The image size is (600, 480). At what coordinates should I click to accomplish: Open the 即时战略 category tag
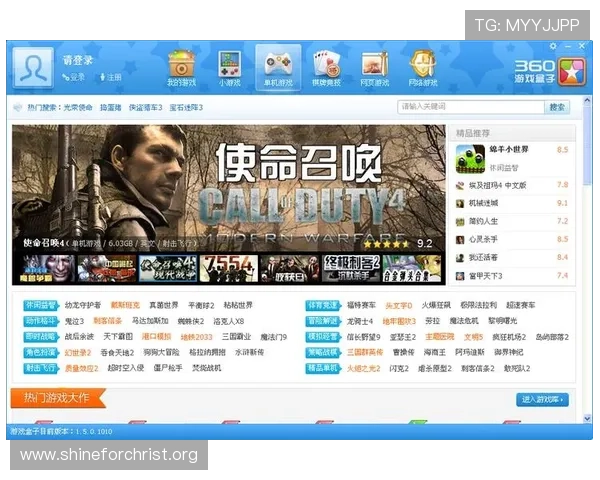pos(41,337)
